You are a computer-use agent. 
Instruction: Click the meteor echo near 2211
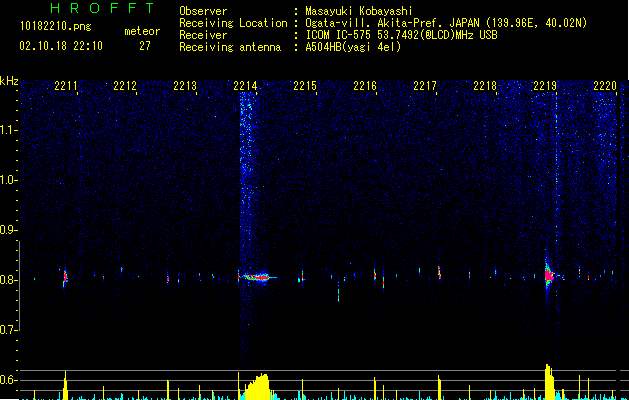point(65,277)
